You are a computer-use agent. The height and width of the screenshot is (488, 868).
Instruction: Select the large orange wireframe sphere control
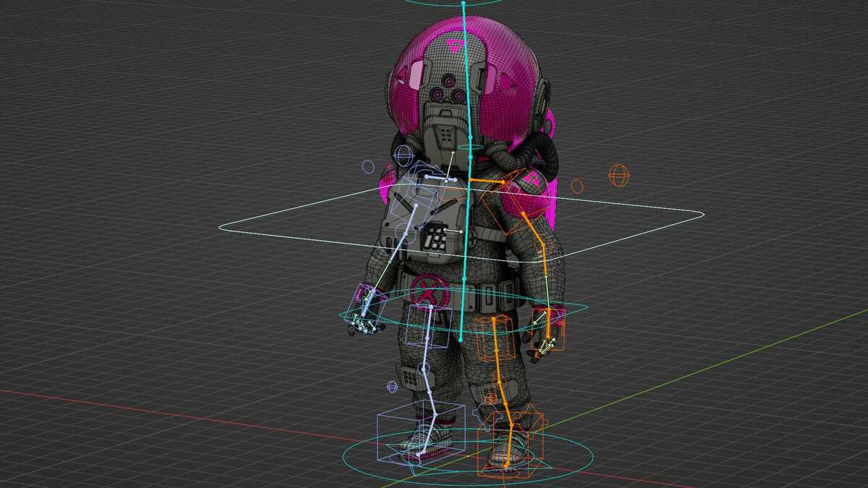click(x=618, y=175)
